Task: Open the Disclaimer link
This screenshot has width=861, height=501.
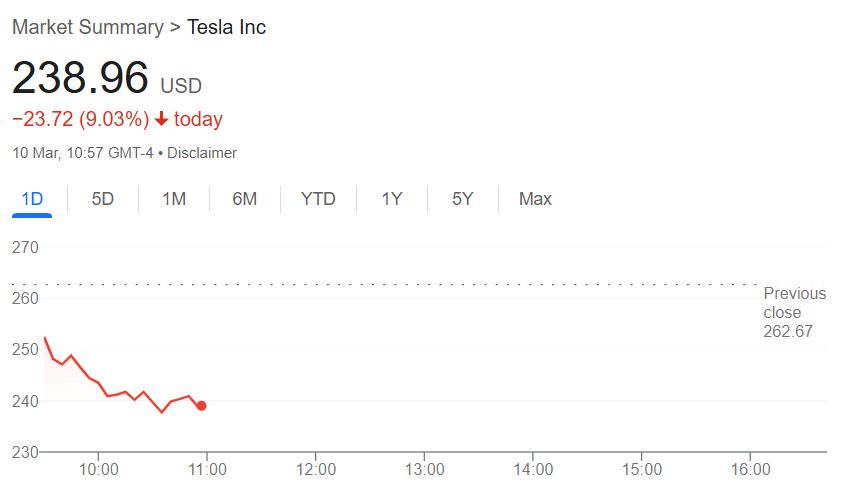Action: (202, 153)
